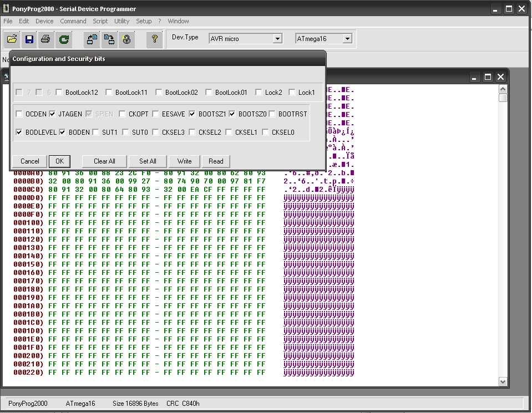Check the SUT0 checkbox
This screenshot has width=532, height=413.
click(125, 132)
